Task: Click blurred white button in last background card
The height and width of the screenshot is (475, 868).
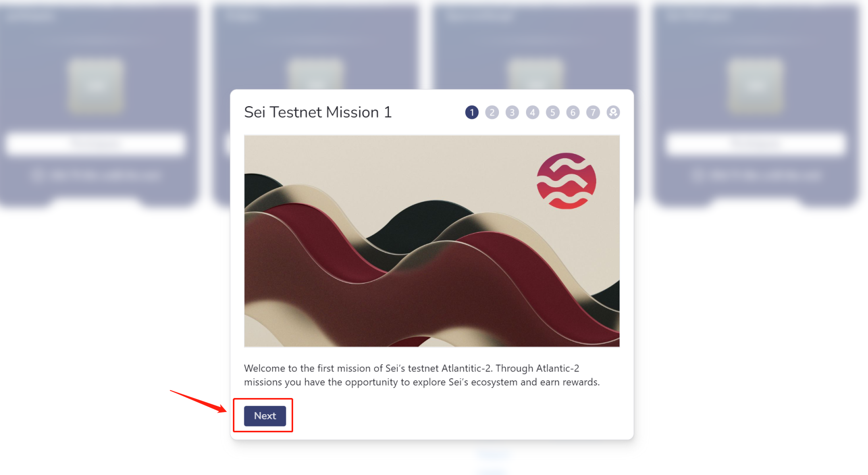Action: pos(756,144)
